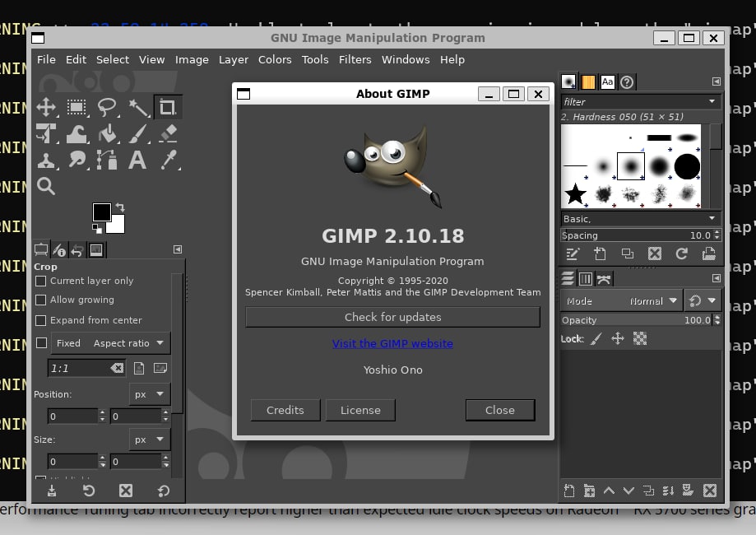Toggle Fixed Aspect ratio checkbox
Viewport: 756px width, 535px height.
click(x=41, y=343)
